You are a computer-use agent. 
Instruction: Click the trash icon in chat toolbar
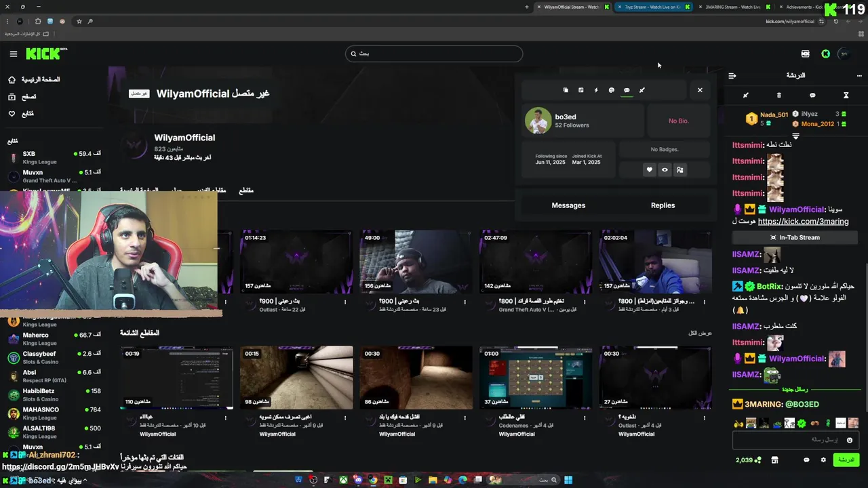(779, 96)
